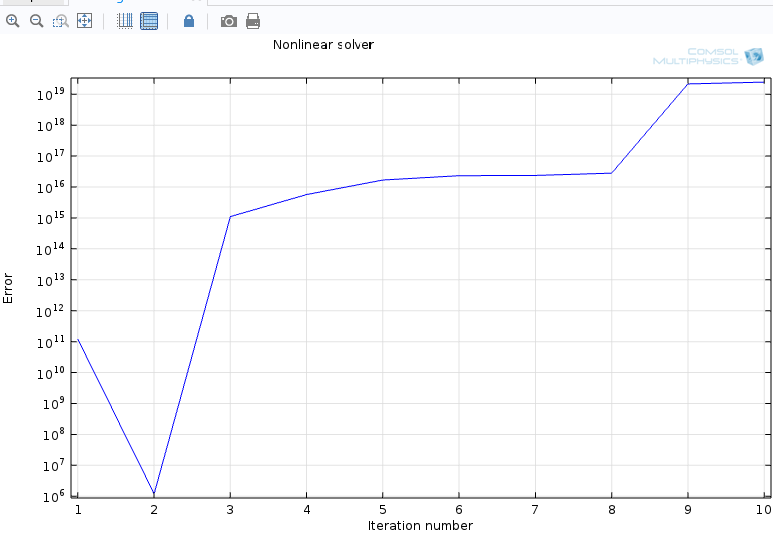Toggle the x-axis log scale button
Screen dimensions: 773x536
pyautogui.click(x=125, y=21)
